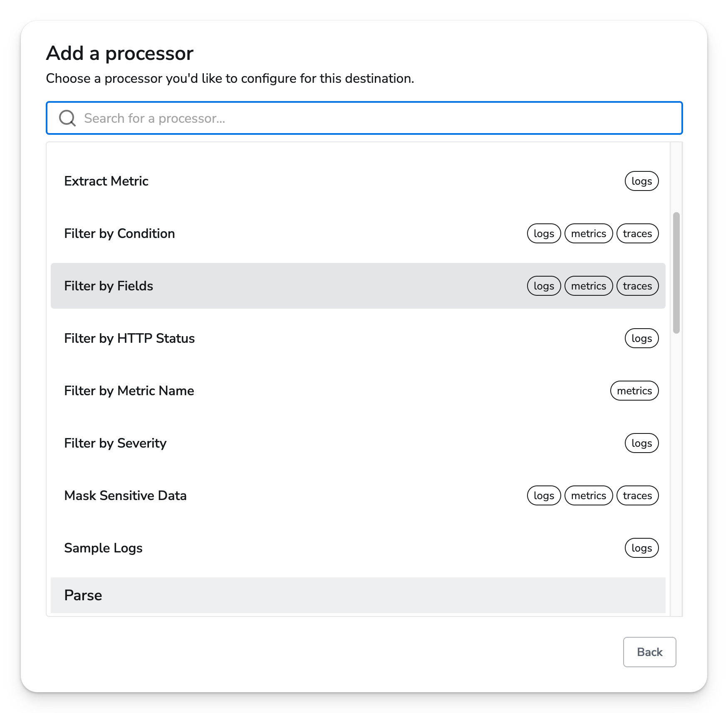Viewport: 728px width, 713px height.
Task: Click the logs tag on Mask Sensitive Data
Action: click(544, 495)
